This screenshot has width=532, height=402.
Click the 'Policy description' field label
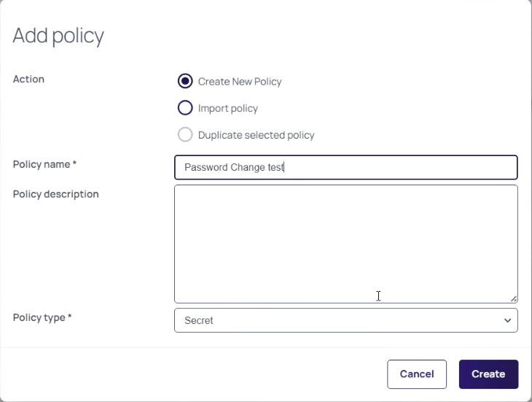[55, 194]
